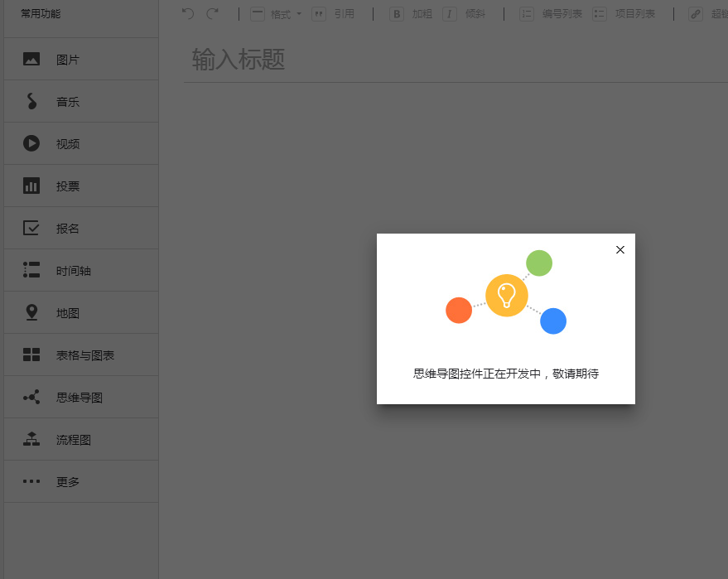Select the 图片 label in sidebar
This screenshot has width=728, height=579.
68,60
